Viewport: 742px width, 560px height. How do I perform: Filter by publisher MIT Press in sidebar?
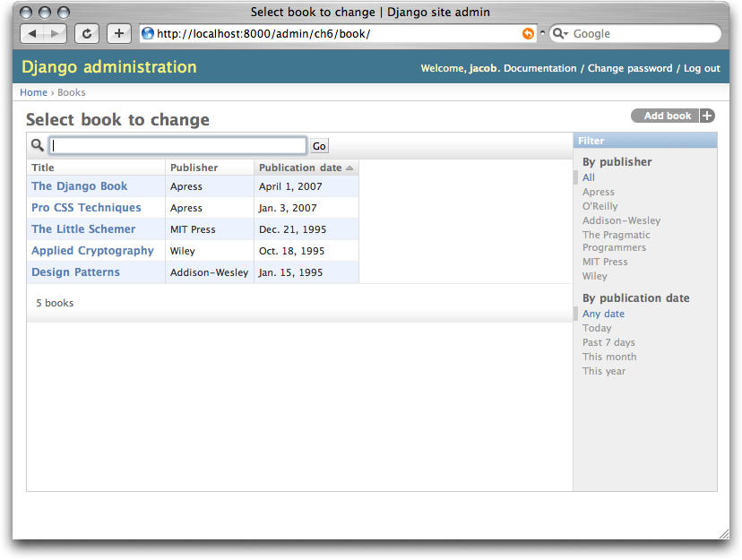pyautogui.click(x=605, y=262)
